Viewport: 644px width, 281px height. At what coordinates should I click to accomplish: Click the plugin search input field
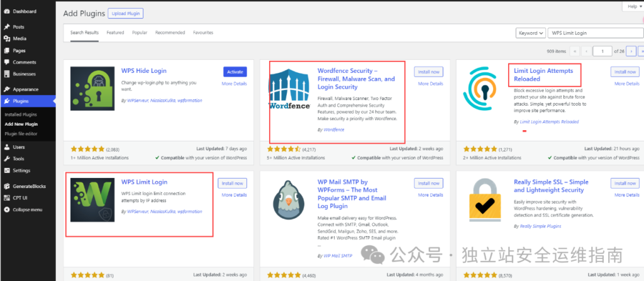(x=596, y=33)
